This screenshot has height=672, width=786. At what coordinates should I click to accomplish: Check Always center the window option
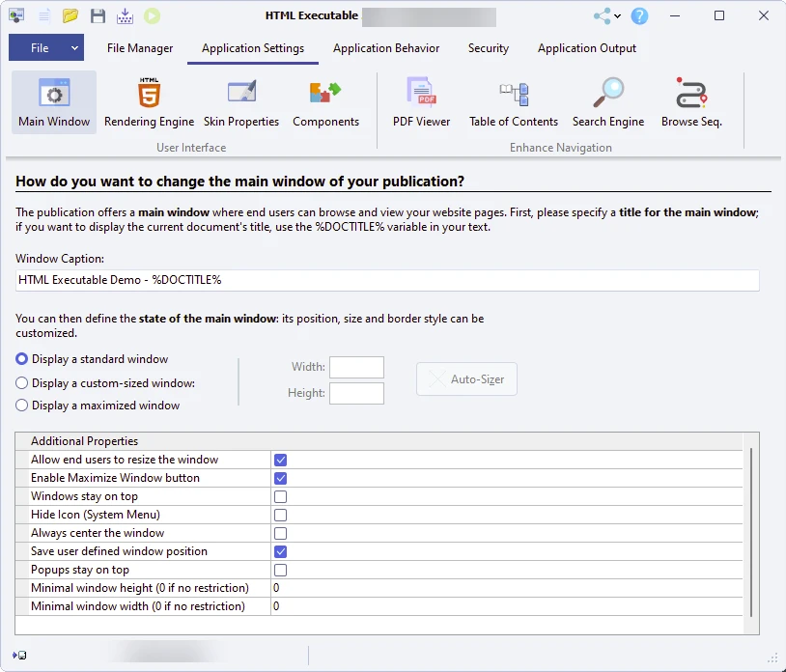[x=281, y=533]
